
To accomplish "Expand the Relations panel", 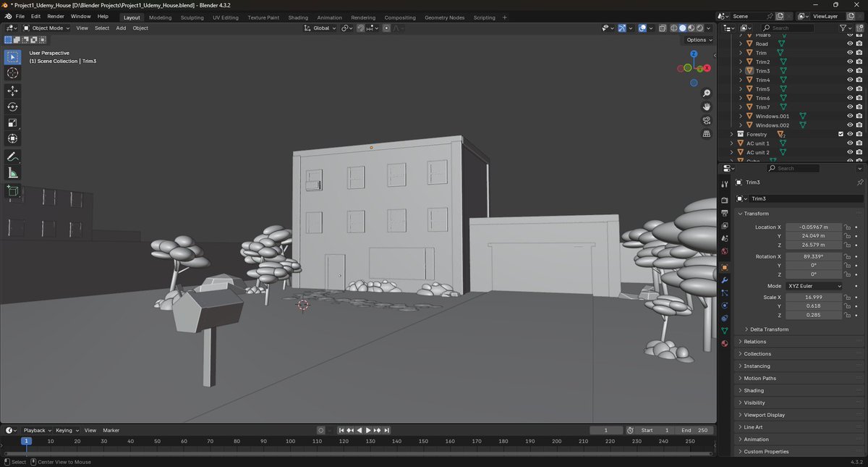I will click(x=754, y=342).
